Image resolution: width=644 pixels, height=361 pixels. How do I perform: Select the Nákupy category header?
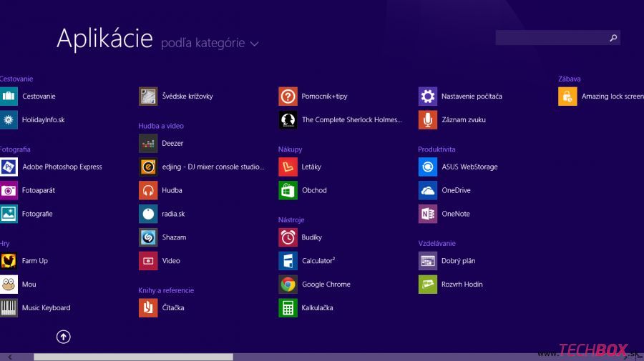coord(290,149)
